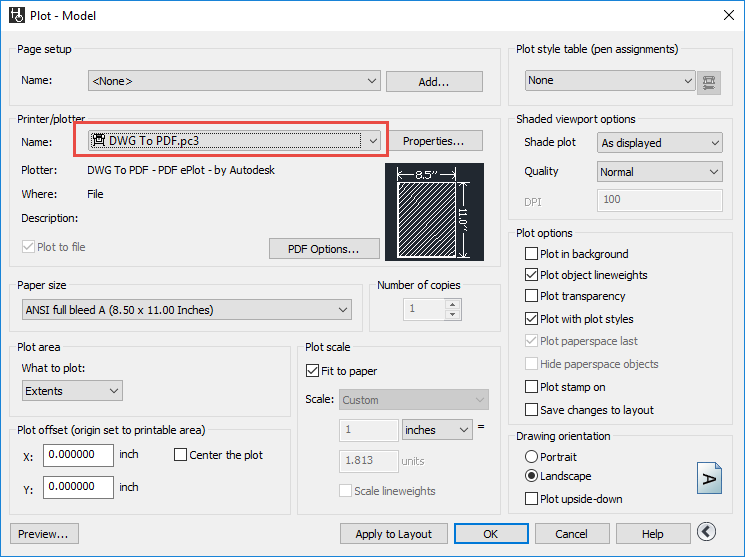The image size is (745, 557).
Task: Open the Quality dropdown
Action: 659,172
